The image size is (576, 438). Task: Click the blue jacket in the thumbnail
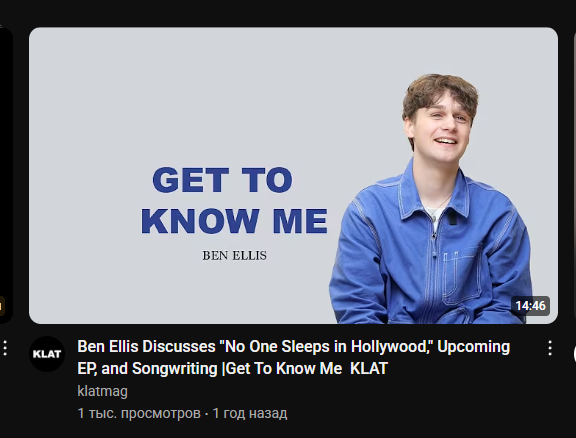[430, 250]
